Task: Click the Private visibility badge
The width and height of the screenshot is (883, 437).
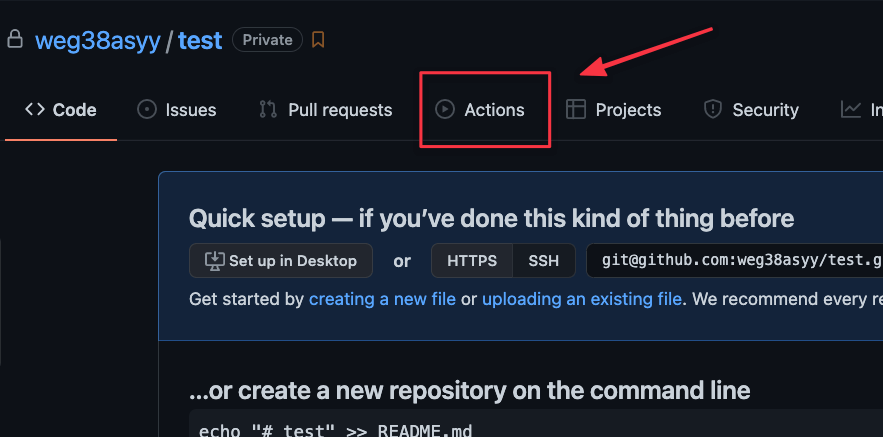Action: (x=267, y=40)
